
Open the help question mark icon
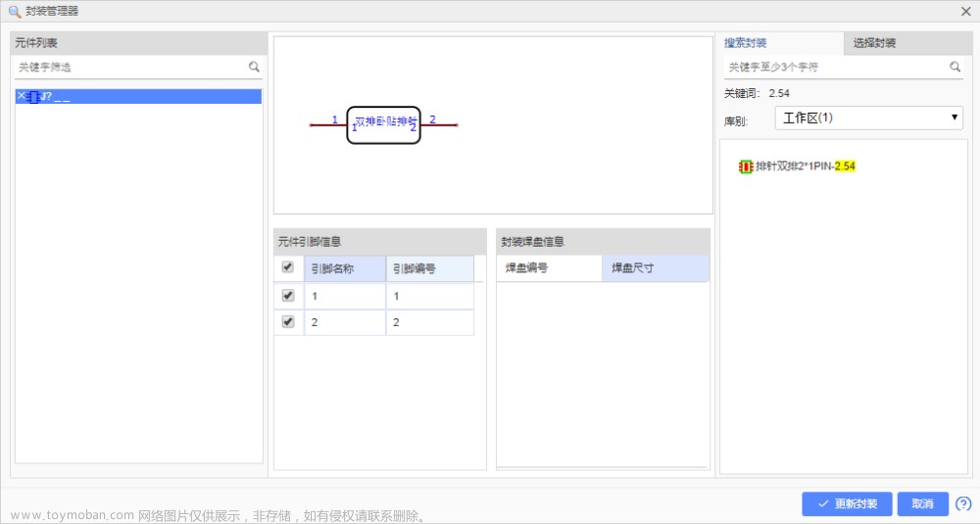[963, 503]
